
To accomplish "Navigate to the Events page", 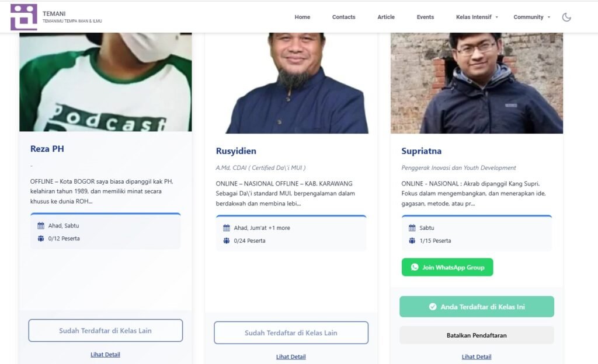I will coord(425,17).
